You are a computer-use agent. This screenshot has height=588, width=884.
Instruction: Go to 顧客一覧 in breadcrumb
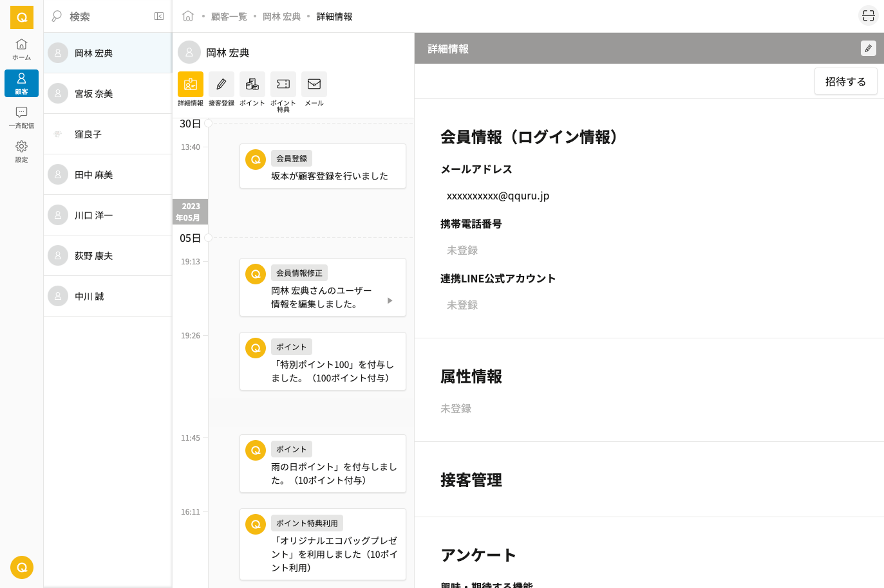point(229,17)
